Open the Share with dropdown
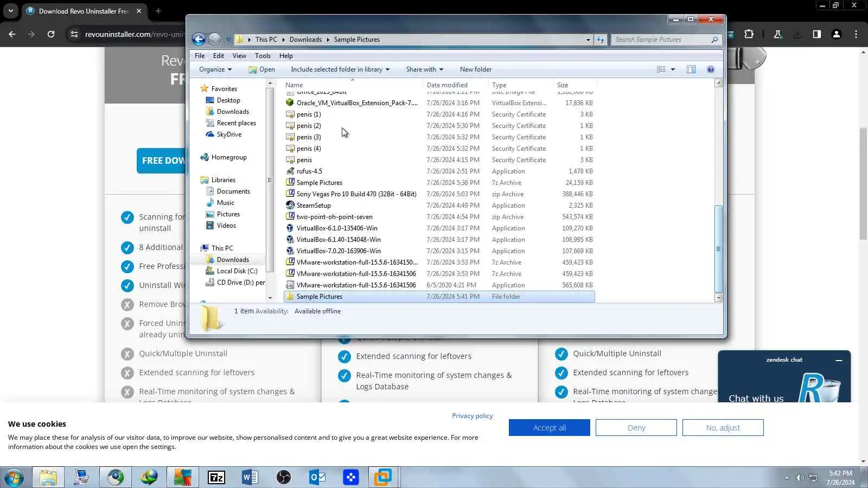 click(x=425, y=69)
